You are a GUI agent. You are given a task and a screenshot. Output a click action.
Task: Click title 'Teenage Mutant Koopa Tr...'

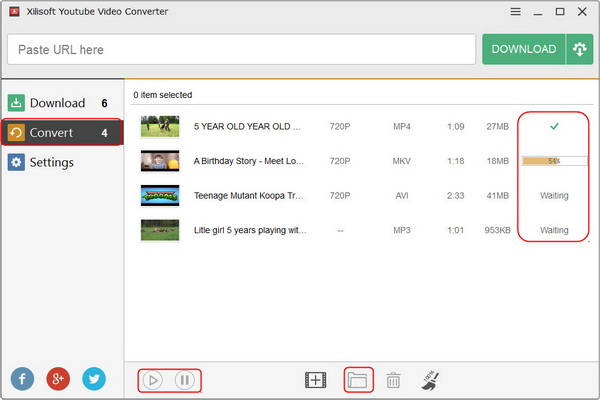[x=248, y=196]
